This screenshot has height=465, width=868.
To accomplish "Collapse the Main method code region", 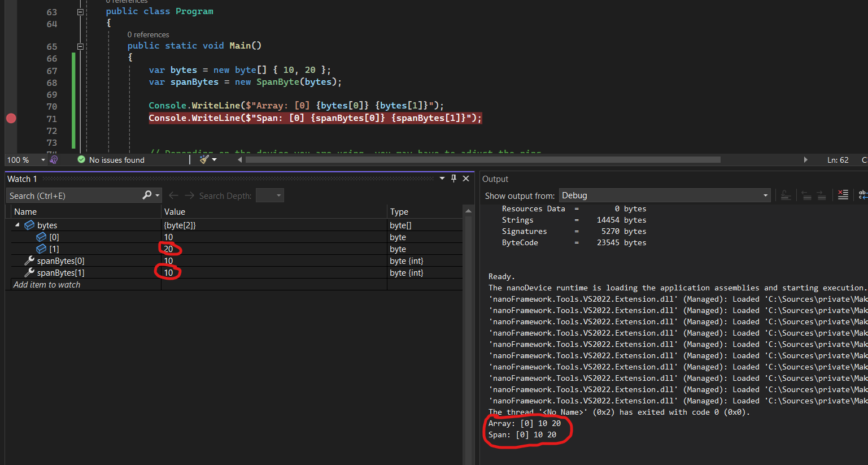I will click(x=80, y=45).
